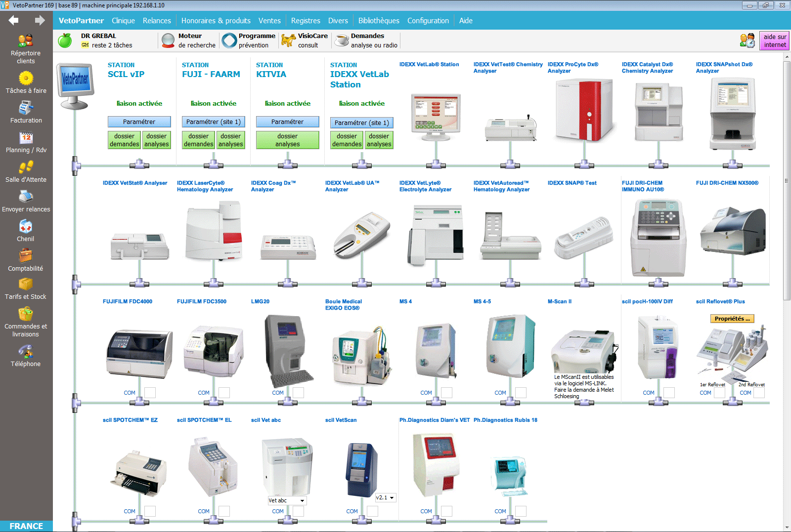Screen dimensions: 791x532
Task: Tick COM checkbox for LMG20
Action: (x=298, y=393)
